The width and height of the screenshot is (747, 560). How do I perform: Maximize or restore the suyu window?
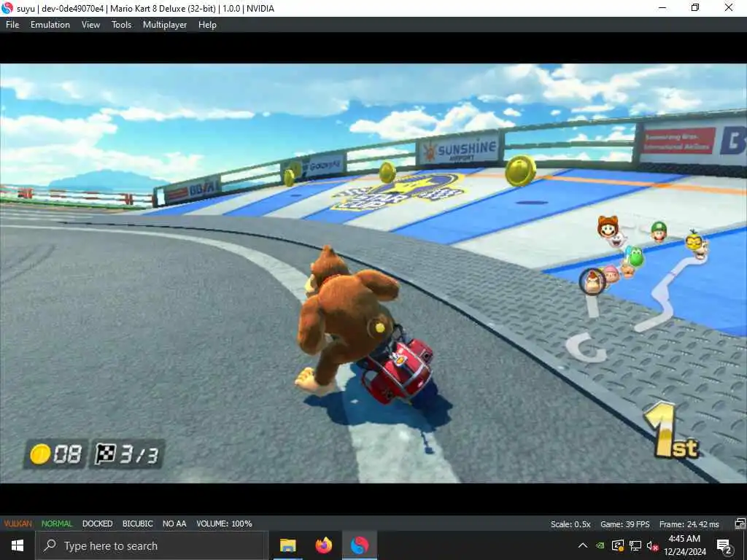coord(695,7)
